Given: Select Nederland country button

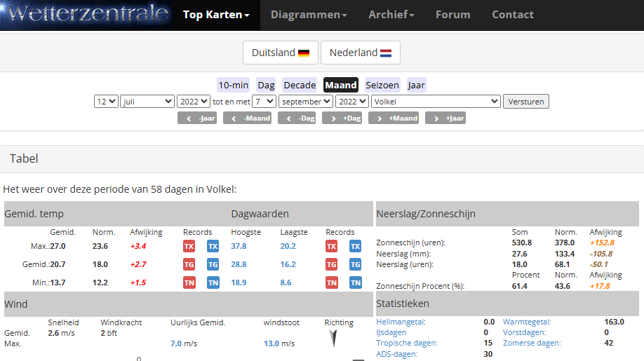Looking at the screenshot, I should pyautogui.click(x=360, y=53).
